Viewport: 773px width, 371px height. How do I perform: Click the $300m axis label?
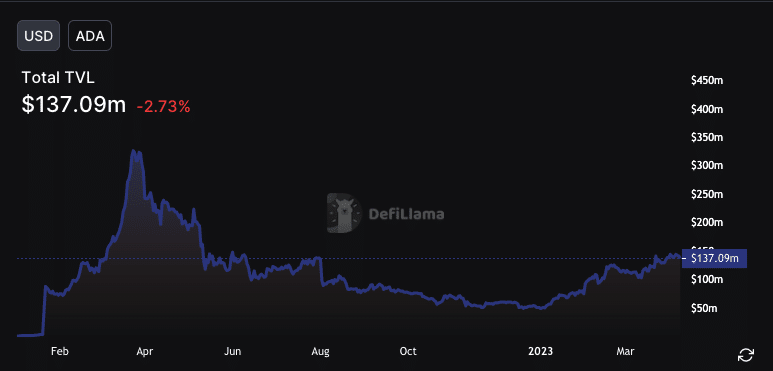pos(707,166)
